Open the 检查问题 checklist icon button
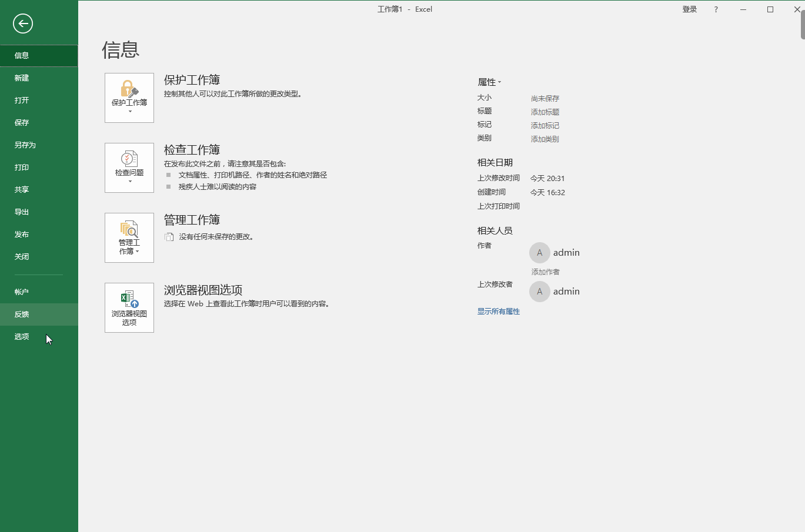The height and width of the screenshot is (532, 805). [129, 168]
